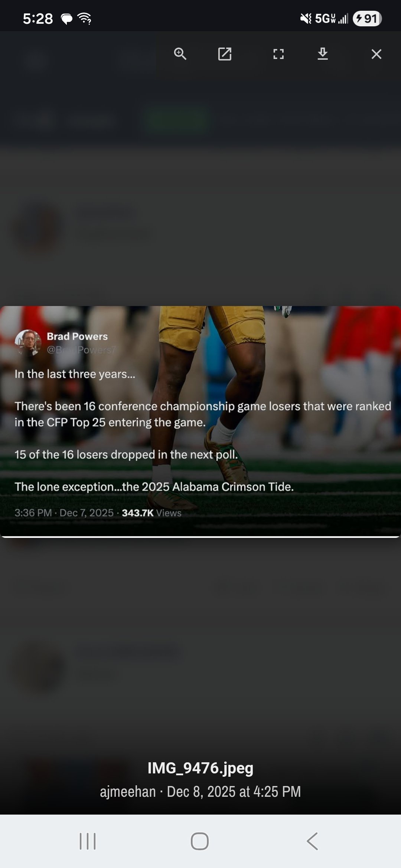This screenshot has height=868, width=401.
Task: Tap the chat bubble notification icon
Action: (67, 19)
